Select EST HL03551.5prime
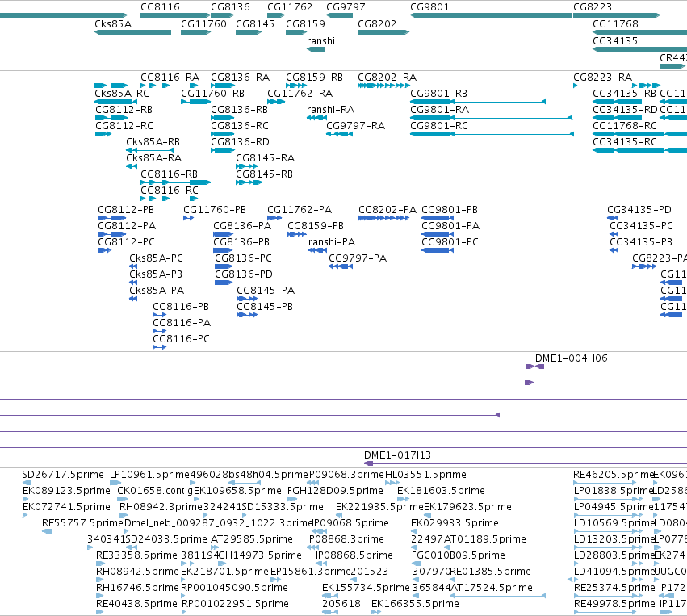 point(425,475)
